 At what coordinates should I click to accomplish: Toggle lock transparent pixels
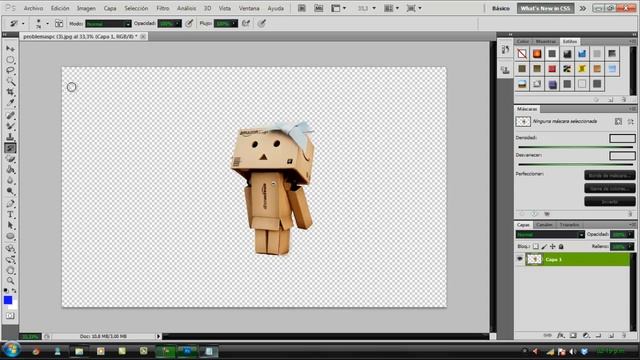pyautogui.click(x=536, y=247)
